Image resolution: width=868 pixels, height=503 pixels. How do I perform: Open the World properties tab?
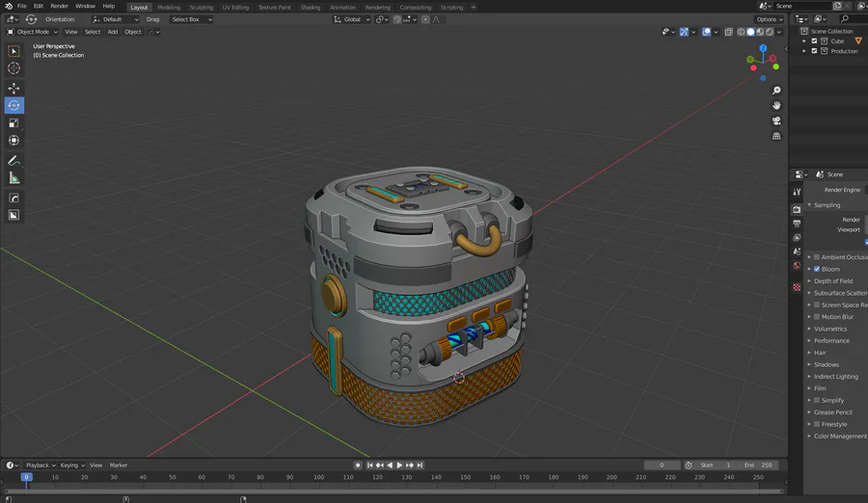pyautogui.click(x=797, y=265)
